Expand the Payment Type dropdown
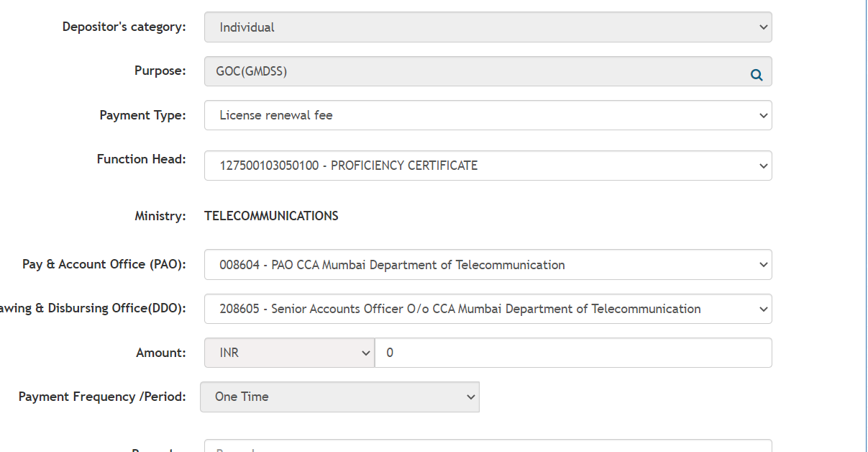Screen dimensions: 868x452 tap(488, 115)
